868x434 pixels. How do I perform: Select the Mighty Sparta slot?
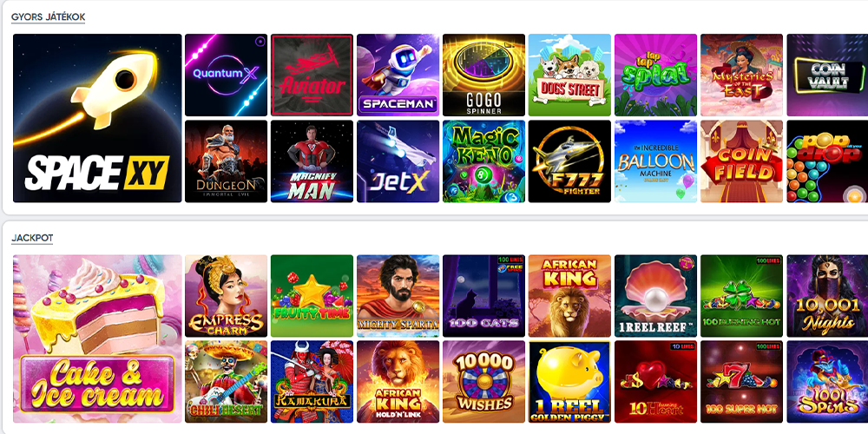(398, 296)
